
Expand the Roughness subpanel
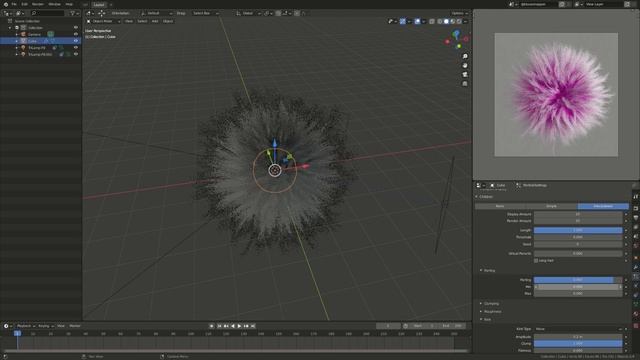point(481,311)
